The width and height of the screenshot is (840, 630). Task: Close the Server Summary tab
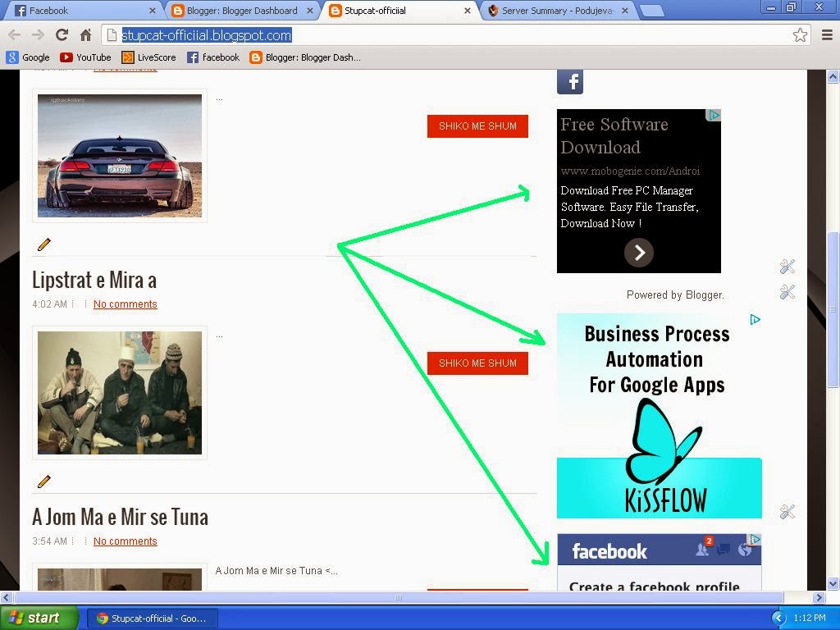tap(624, 10)
